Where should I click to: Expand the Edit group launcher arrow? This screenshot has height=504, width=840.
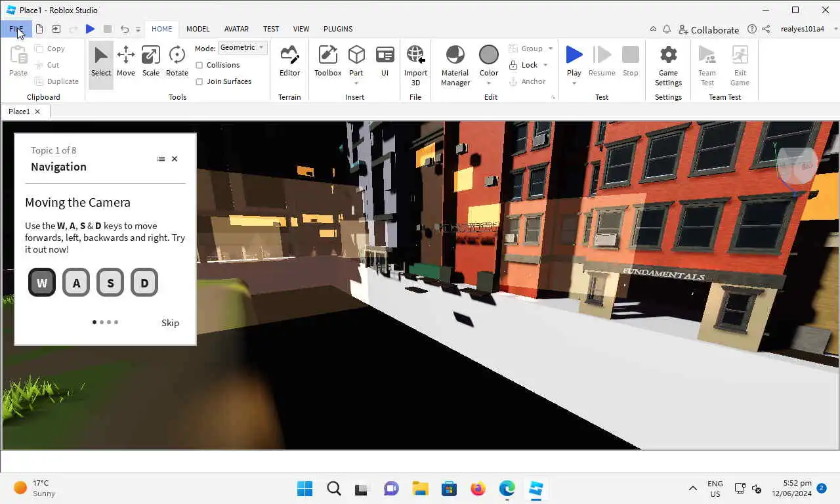coord(553,97)
